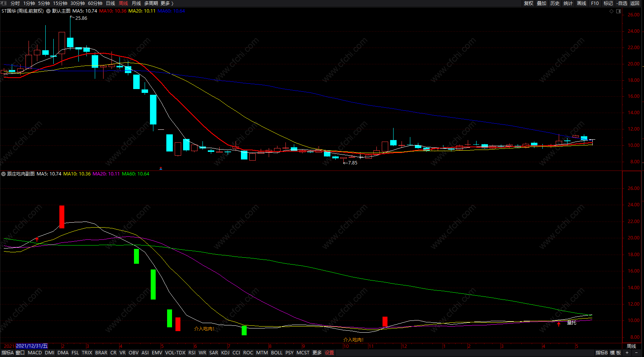The width and height of the screenshot is (644, 357).
Task: Apply the VOL-TDX indicator
Action: pyautogui.click(x=175, y=353)
